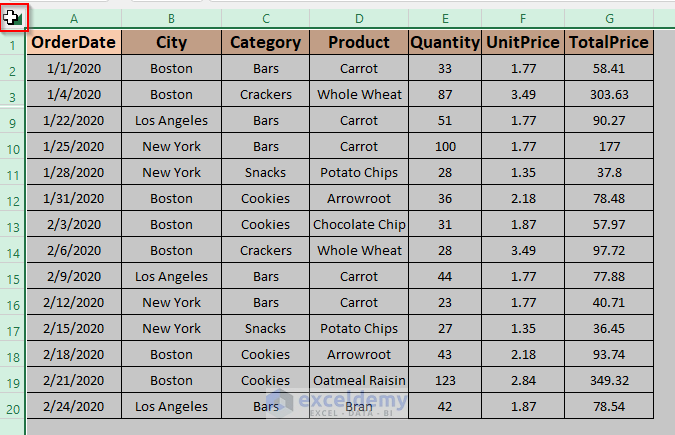Select row 1 header
The width and height of the screenshot is (675, 435).
(x=12, y=42)
